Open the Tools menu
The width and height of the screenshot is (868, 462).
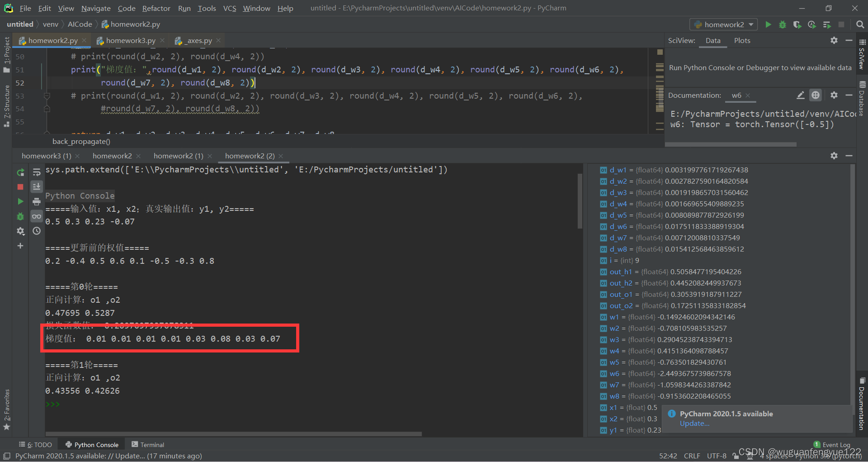(207, 8)
